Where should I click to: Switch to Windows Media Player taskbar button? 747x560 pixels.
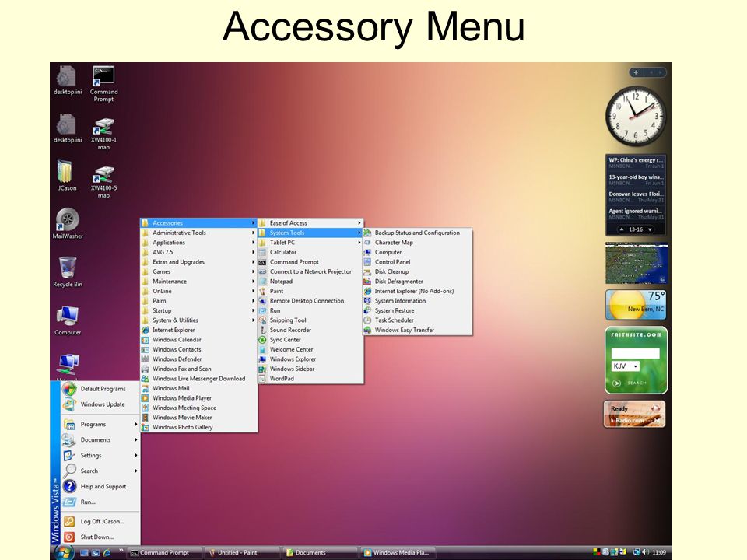click(x=397, y=553)
